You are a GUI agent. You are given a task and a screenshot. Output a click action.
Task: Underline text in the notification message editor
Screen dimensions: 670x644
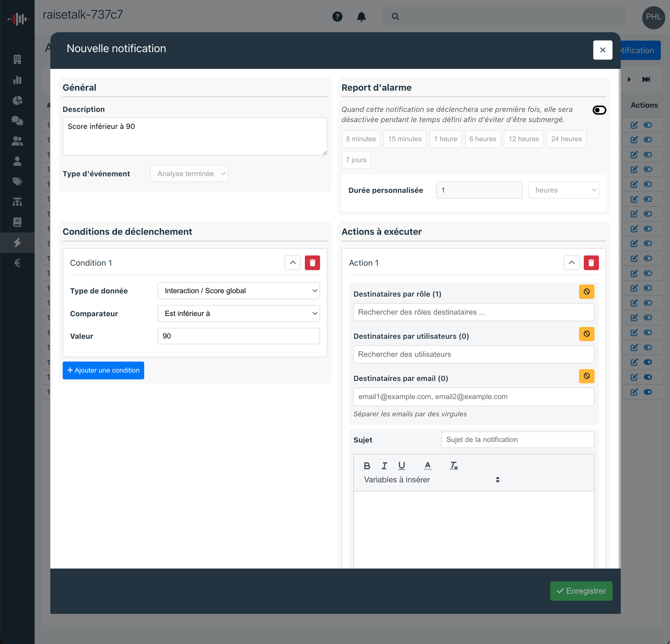[402, 465]
